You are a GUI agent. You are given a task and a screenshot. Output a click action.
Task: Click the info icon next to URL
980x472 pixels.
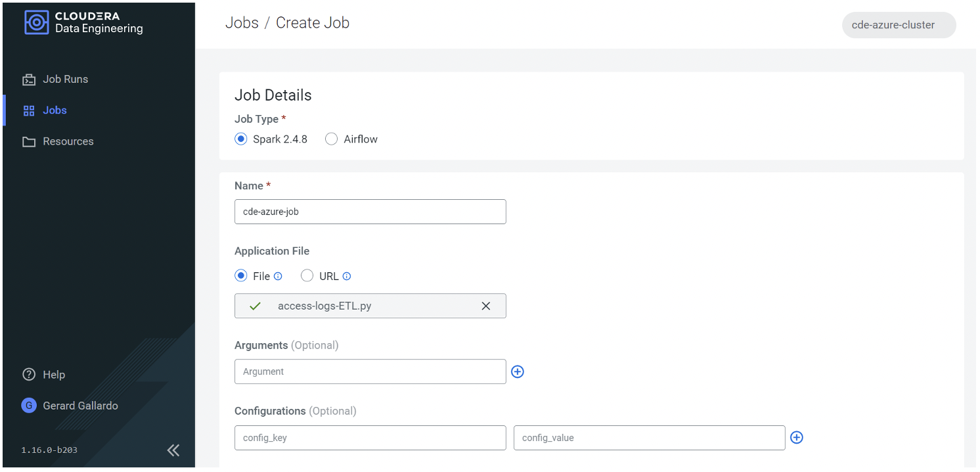coord(347,276)
